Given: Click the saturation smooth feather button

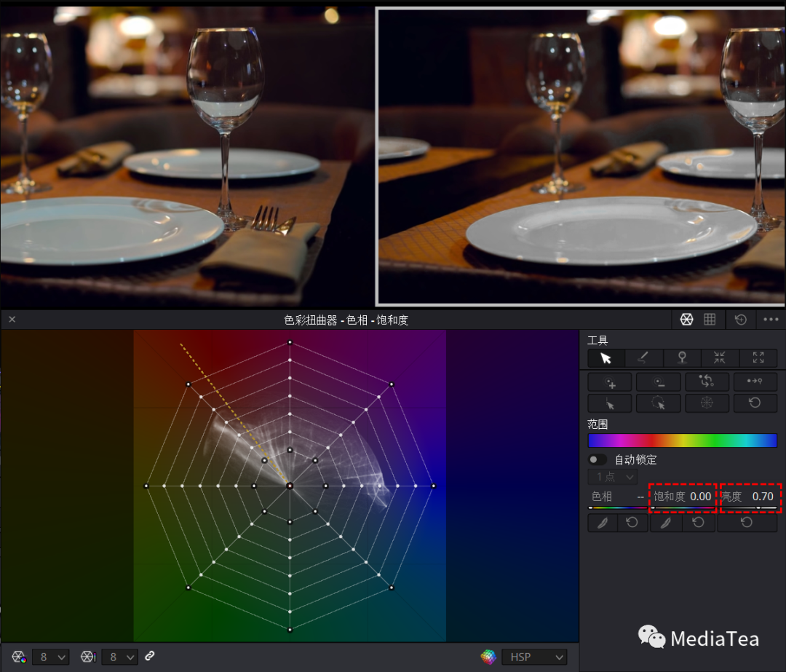Looking at the screenshot, I should pyautogui.click(x=666, y=523).
